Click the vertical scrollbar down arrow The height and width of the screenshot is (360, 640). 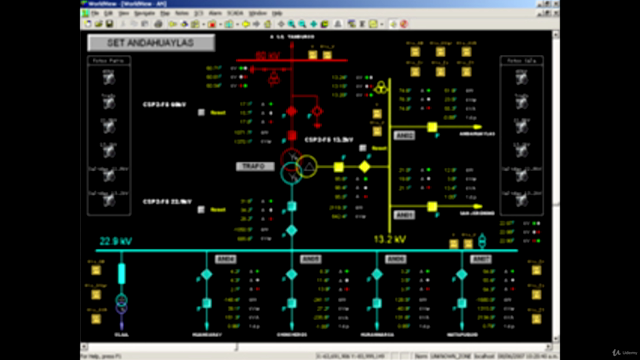(x=556, y=338)
